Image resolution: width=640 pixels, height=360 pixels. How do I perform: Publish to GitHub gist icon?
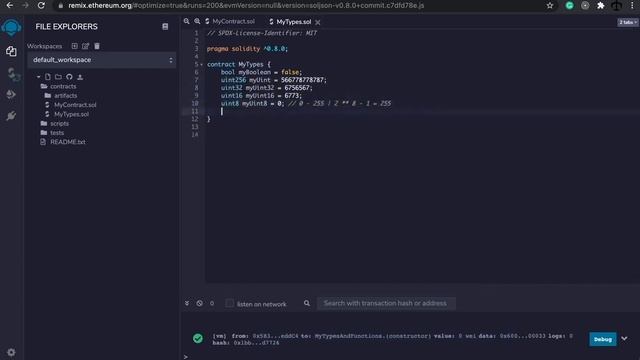69,77
